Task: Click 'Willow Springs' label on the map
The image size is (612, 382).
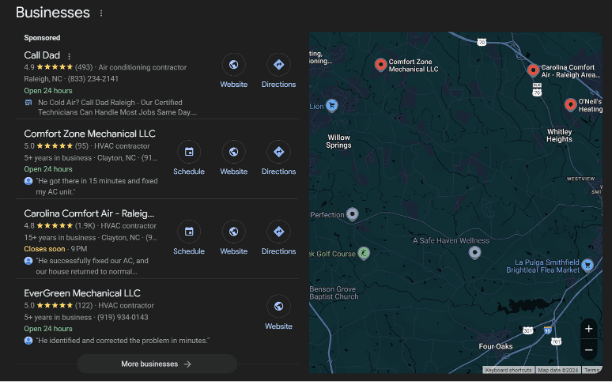Action: 339,141
